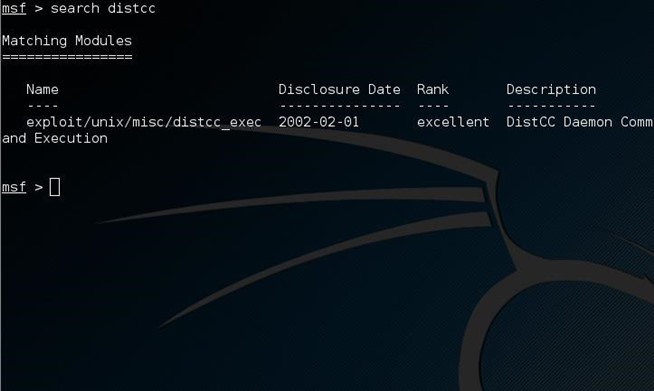Click the 'msf' prompt beside the cursor

[14, 187]
